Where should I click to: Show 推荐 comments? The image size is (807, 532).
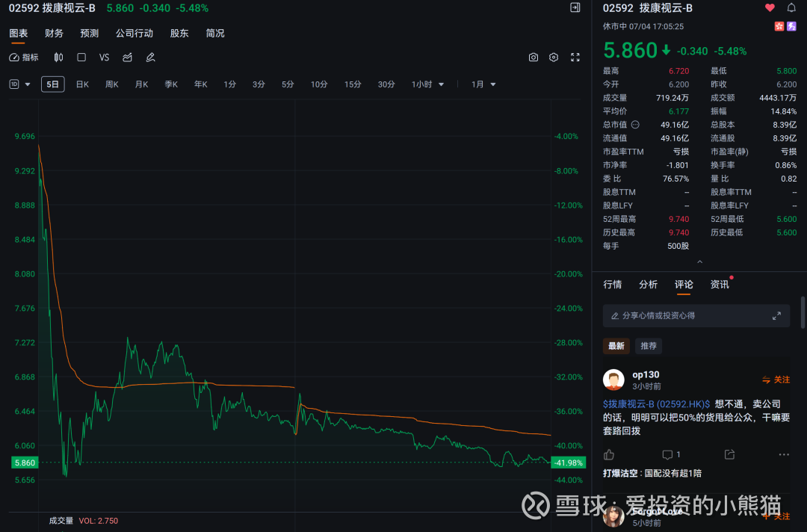(649, 346)
